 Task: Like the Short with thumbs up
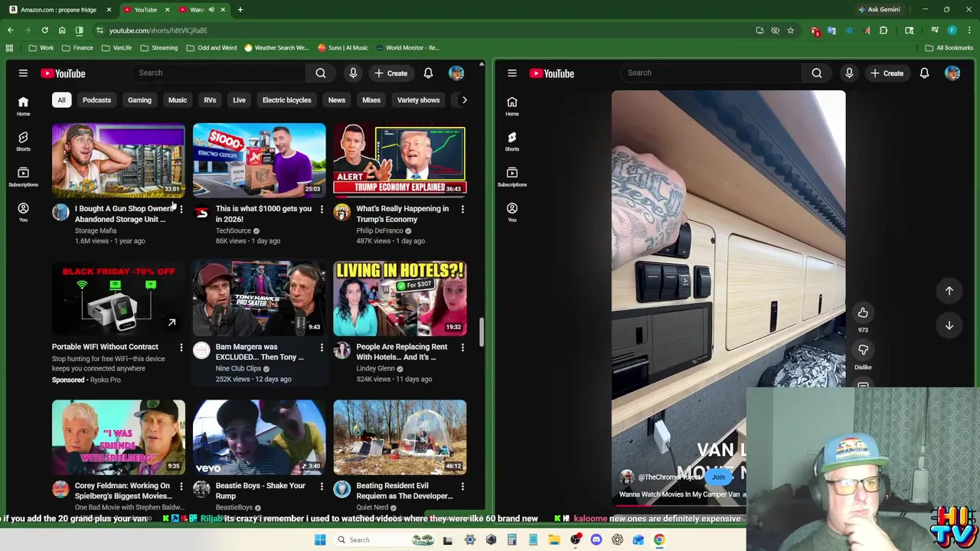[x=863, y=312]
